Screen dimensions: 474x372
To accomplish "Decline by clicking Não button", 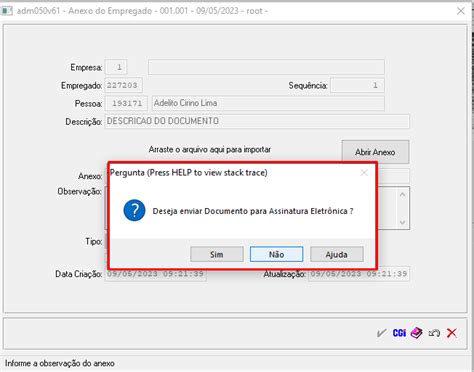I will (276, 255).
